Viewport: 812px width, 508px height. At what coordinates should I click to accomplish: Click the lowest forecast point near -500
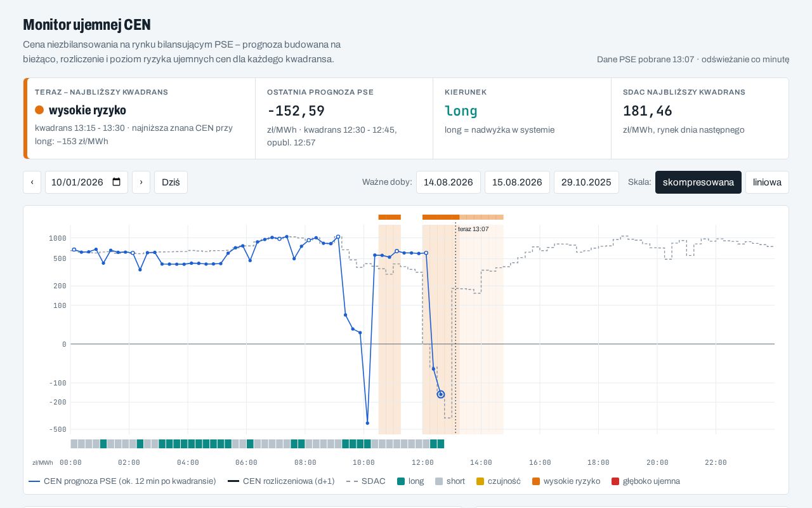click(x=367, y=423)
